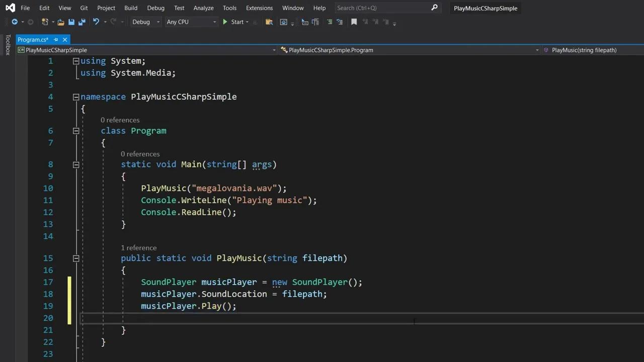This screenshot has height=362, width=644.
Task: Save Program.cs using the Save icon
Action: [71, 22]
